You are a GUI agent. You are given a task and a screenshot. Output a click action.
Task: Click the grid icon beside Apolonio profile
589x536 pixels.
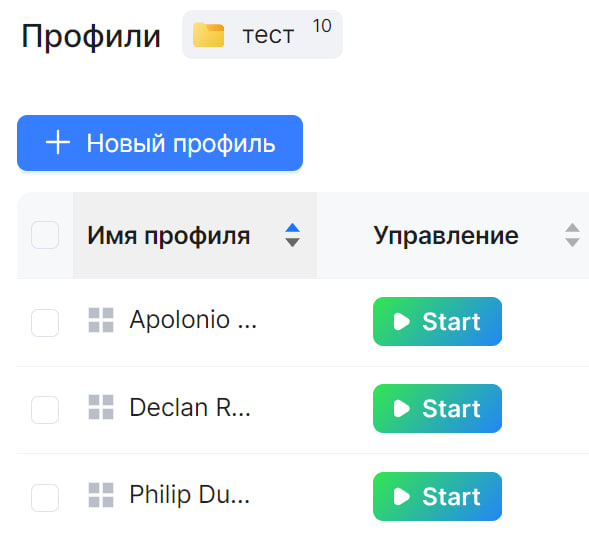point(101,320)
